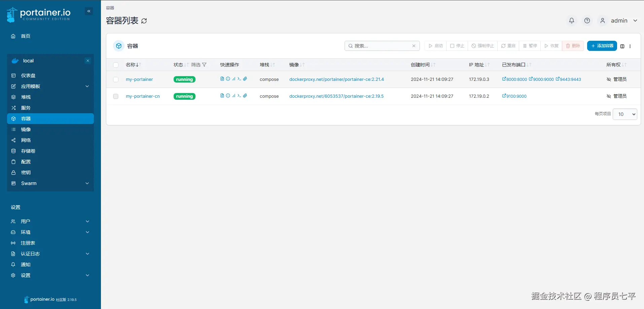Open the column visibility settings icon
This screenshot has height=309, width=644.
tap(622, 46)
